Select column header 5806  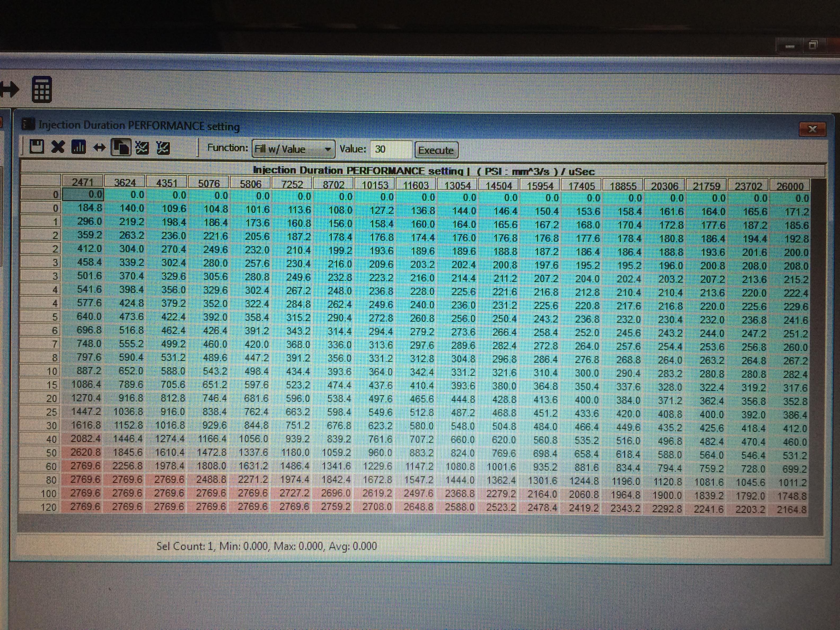click(x=251, y=184)
